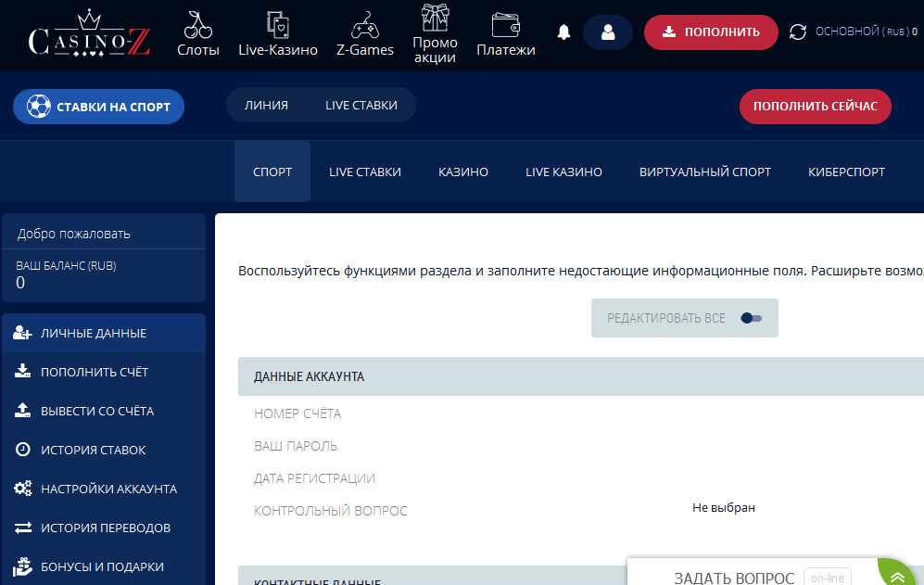Go to Настройки аккаунта
924x585 pixels.
coord(108,489)
